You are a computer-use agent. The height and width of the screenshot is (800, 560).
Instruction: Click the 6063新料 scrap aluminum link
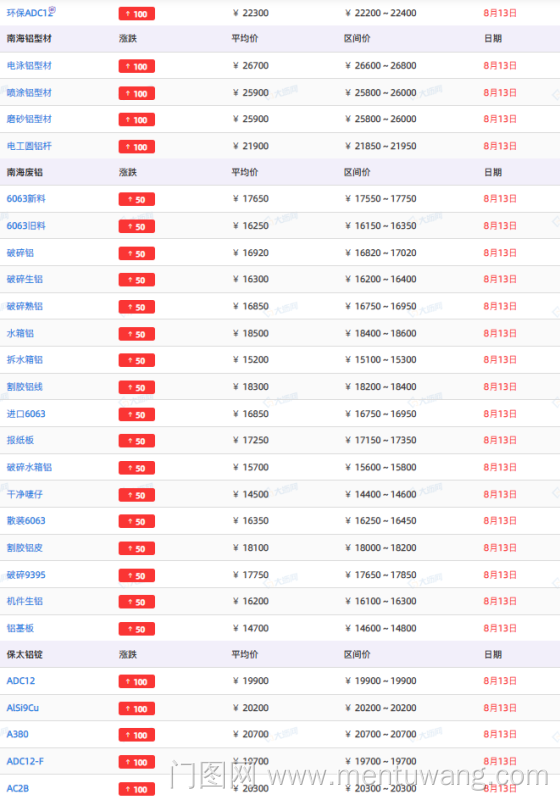[26, 198]
